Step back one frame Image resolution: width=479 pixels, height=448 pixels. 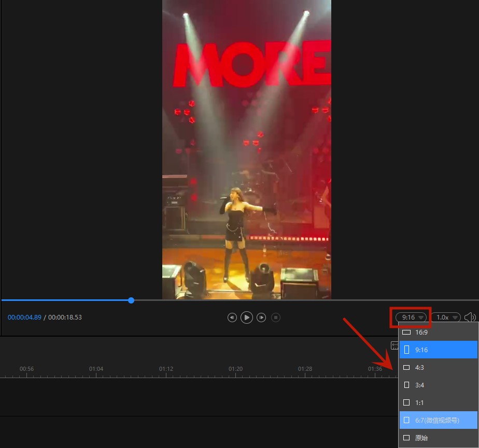click(x=232, y=317)
